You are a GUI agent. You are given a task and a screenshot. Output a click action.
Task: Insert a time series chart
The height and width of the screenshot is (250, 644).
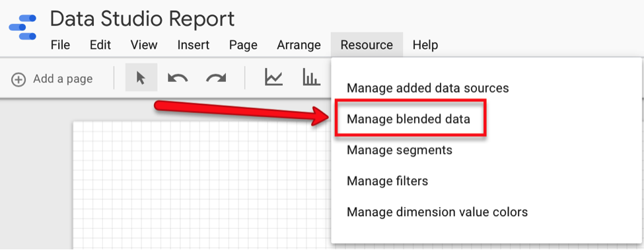coord(273,77)
